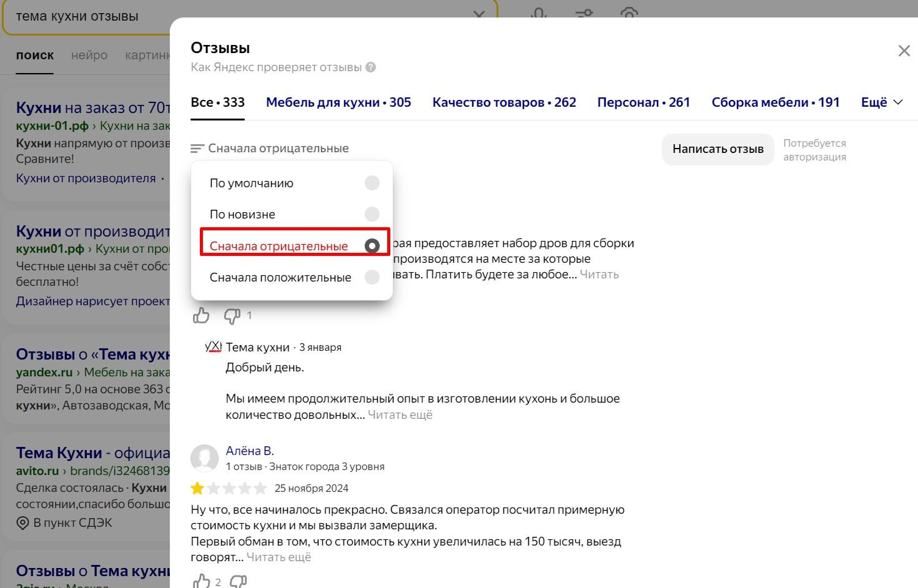
Task: Select the Сначала отрицательные radio button
Action: [372, 246]
